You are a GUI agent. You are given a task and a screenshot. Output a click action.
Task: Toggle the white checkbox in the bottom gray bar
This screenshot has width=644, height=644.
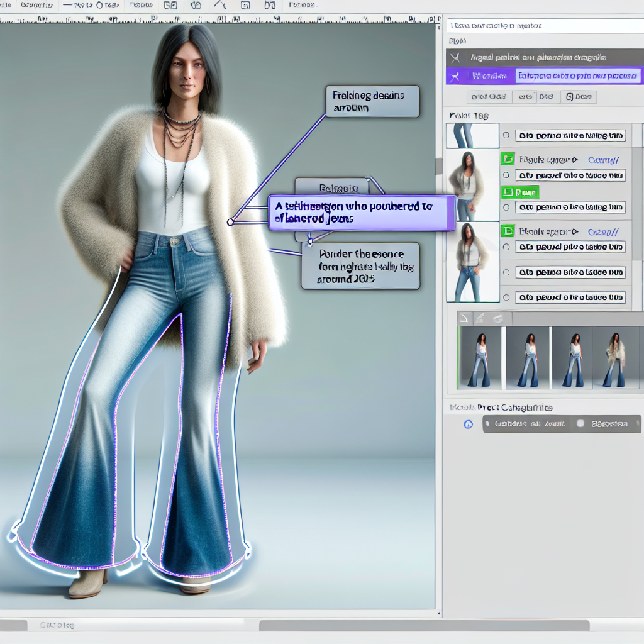(x=580, y=424)
